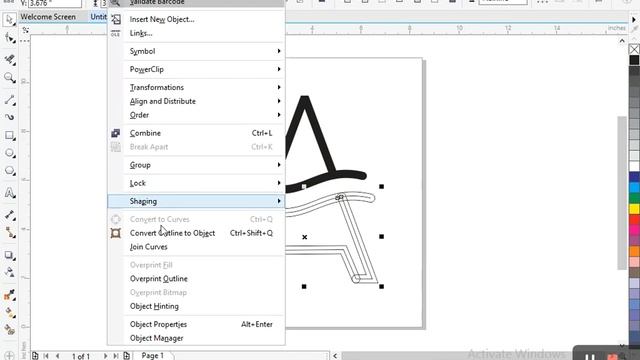Click the add page icon before page navigator

click(x=35, y=356)
